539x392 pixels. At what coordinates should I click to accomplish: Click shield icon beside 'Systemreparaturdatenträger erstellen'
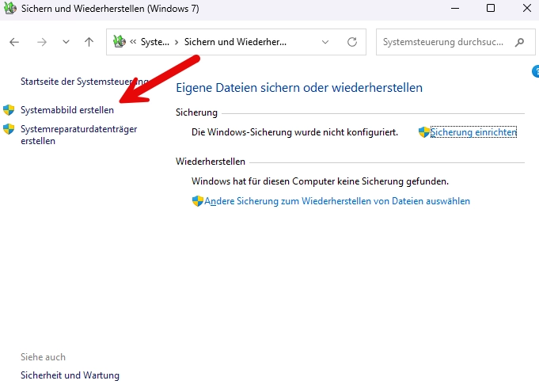pyautogui.click(x=9, y=129)
